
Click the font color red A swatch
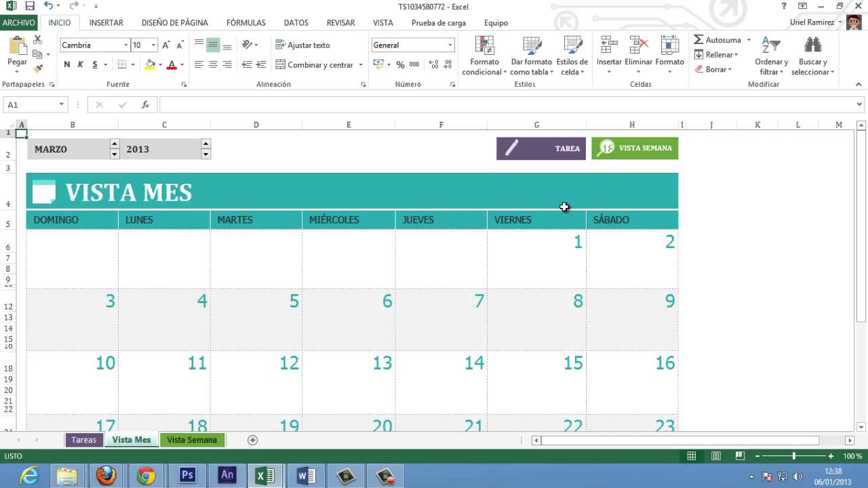pyautogui.click(x=172, y=64)
